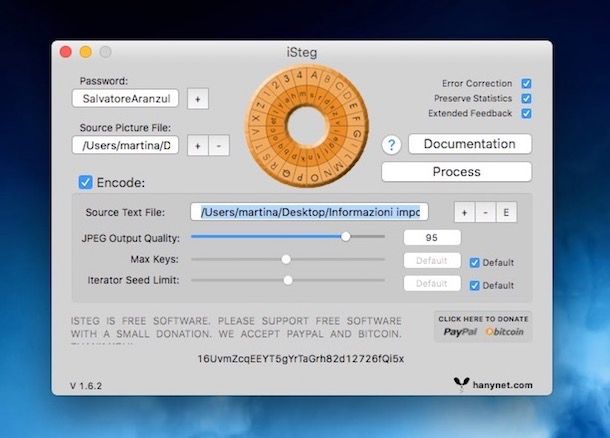Close the iSteg window with red button
Image resolution: width=610 pixels, height=438 pixels.
pyautogui.click(x=66, y=52)
